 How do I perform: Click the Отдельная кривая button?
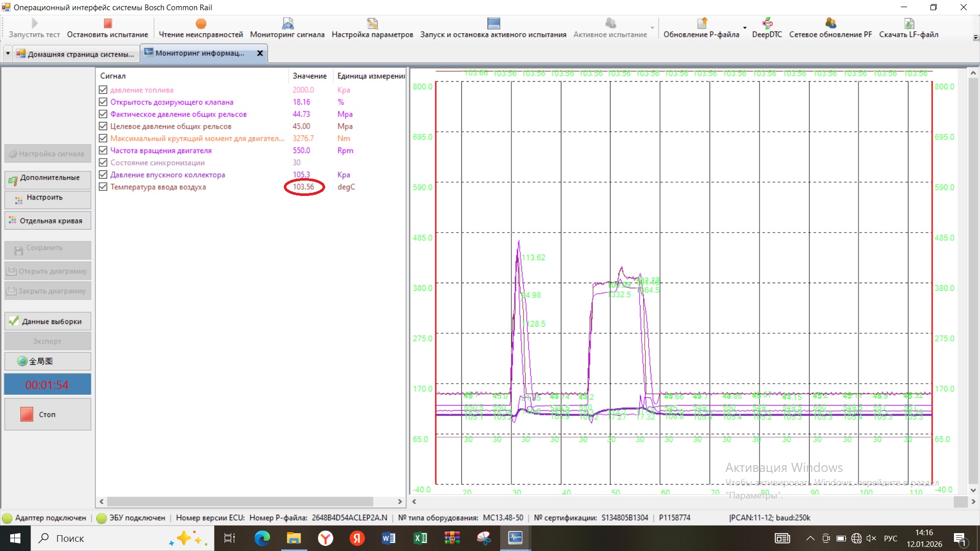tap(48, 221)
